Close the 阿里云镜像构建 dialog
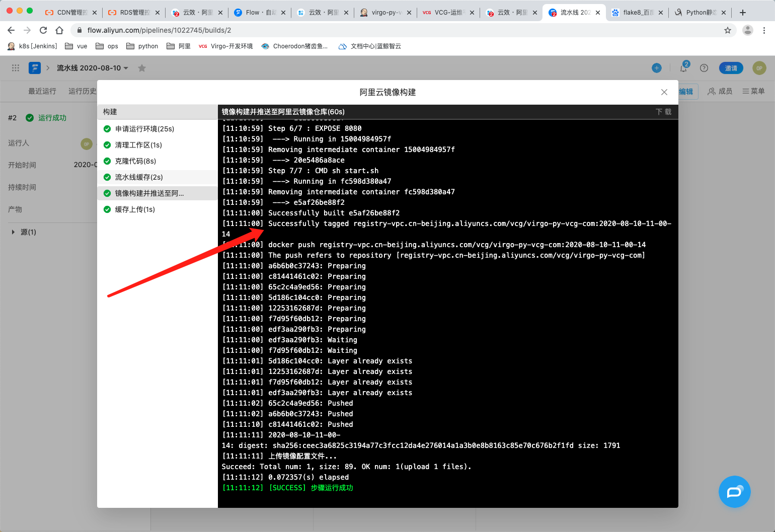775x532 pixels. tap(664, 92)
